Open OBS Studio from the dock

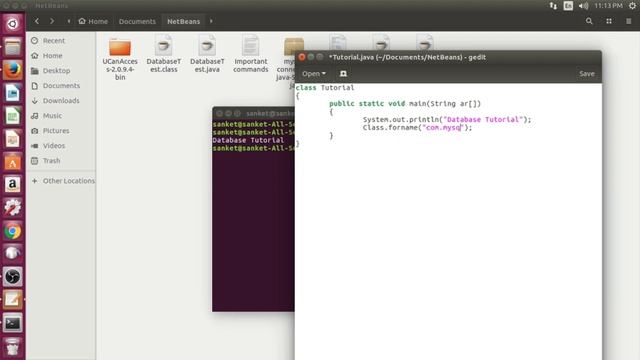point(13,277)
